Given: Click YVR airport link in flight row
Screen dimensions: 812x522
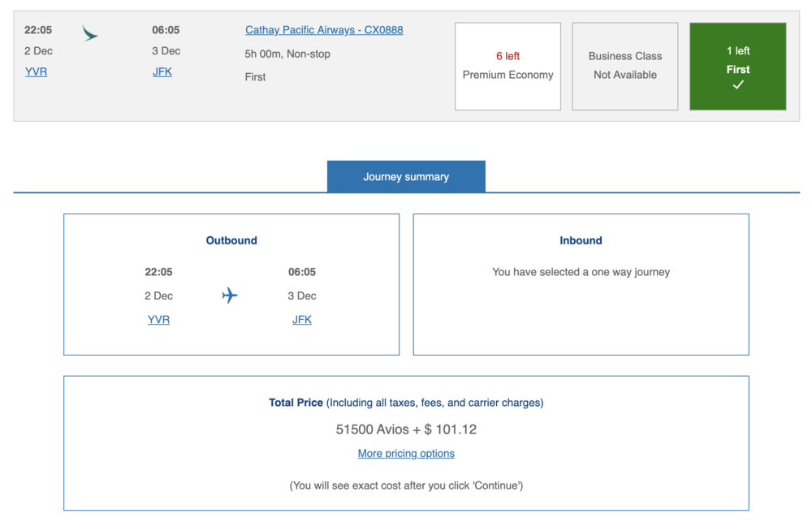Looking at the screenshot, I should pos(36,71).
